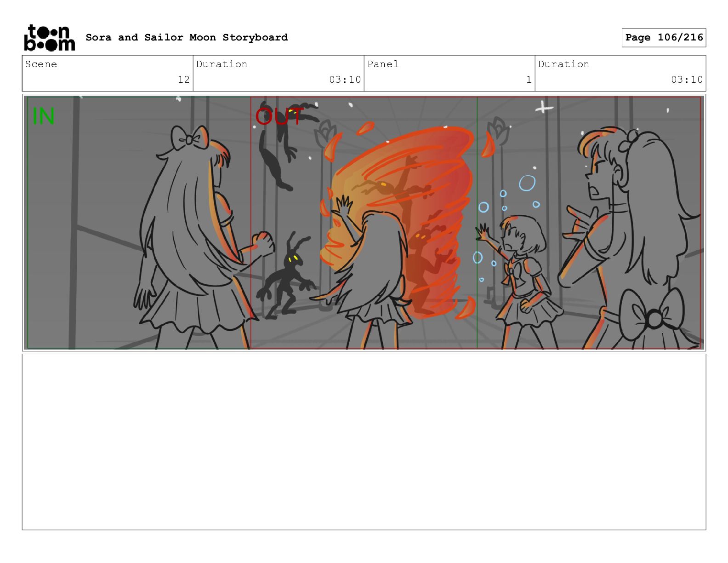
Task: Select the title 'Sora and Sailor Moon Storyboard'
Action: [187, 37]
